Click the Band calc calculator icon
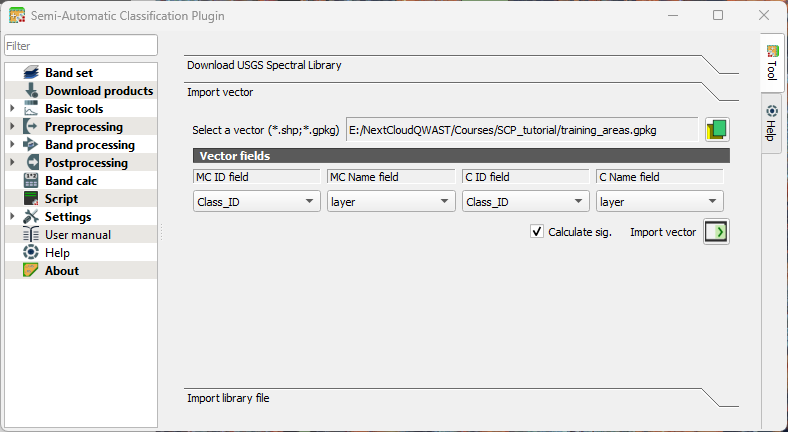Screen dimensions: 788x432 30,181
